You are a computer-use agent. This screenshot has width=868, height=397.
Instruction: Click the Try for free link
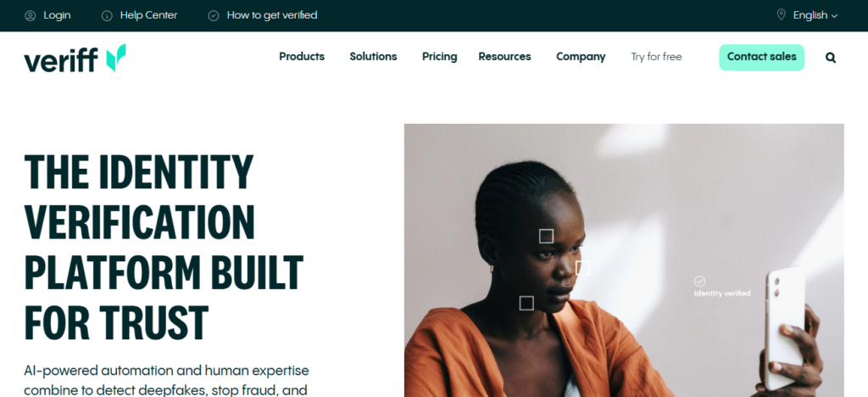pos(656,57)
